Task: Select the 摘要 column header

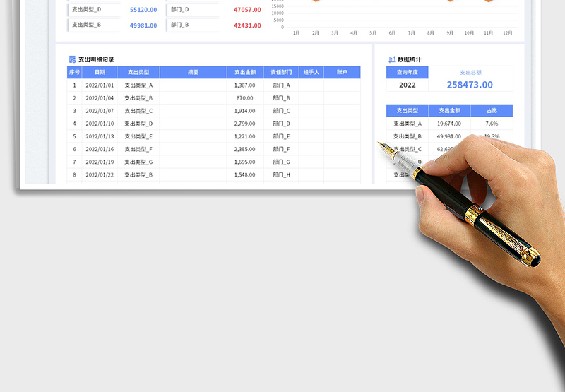Action: pos(193,73)
